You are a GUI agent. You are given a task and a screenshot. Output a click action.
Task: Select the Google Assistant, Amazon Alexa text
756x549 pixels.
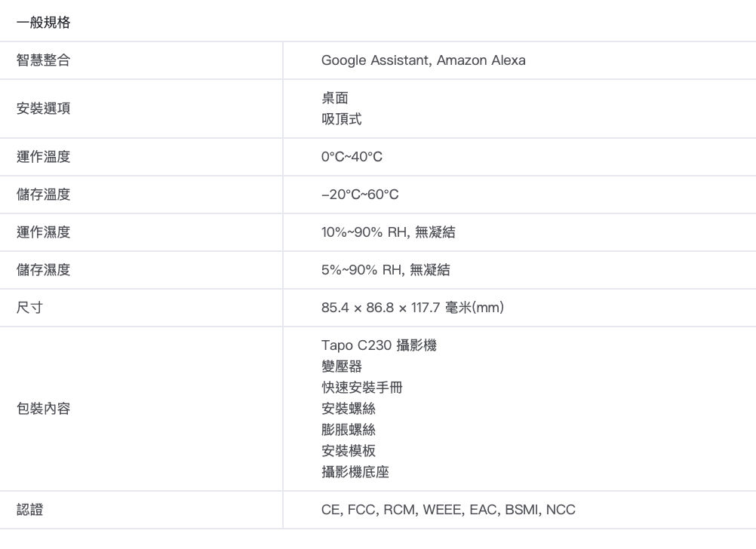[423, 60]
